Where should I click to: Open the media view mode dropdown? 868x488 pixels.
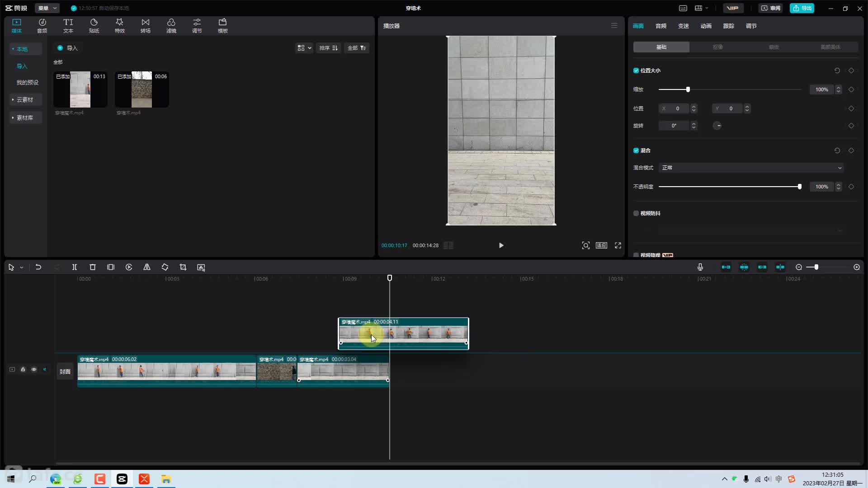[x=304, y=48]
